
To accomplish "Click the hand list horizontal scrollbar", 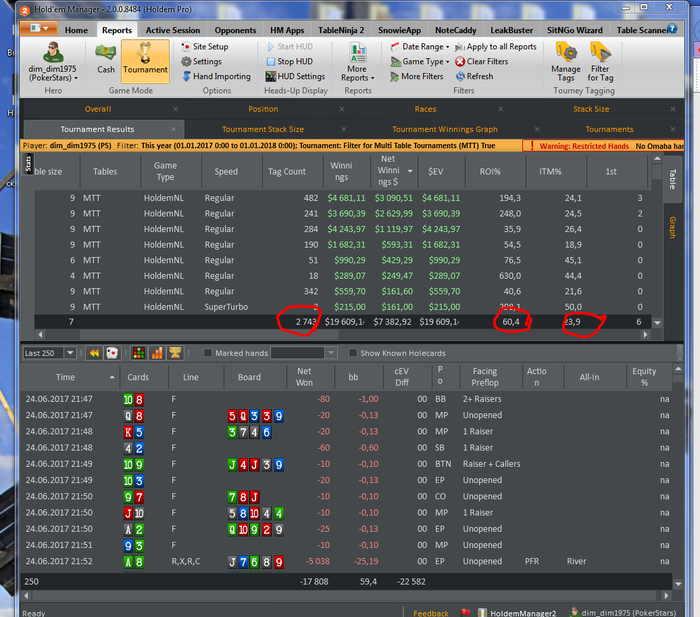I will (346, 595).
